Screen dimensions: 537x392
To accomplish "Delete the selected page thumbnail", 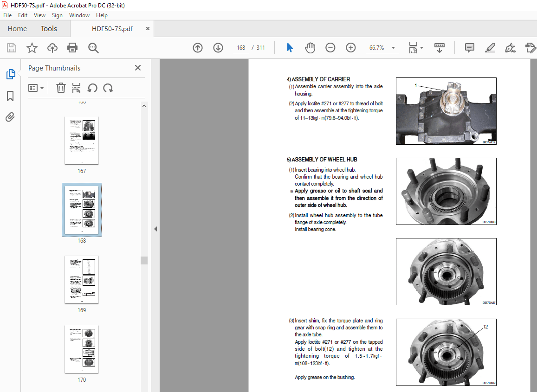I will (61, 88).
